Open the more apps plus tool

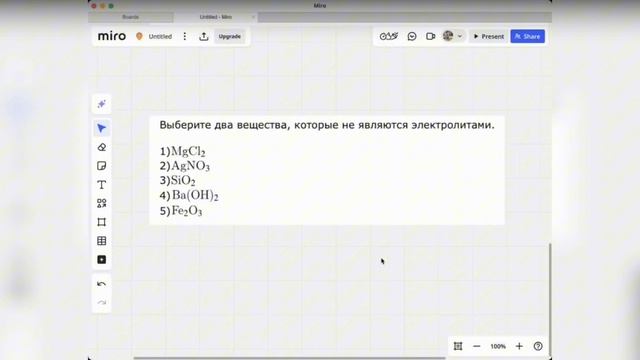(x=102, y=260)
